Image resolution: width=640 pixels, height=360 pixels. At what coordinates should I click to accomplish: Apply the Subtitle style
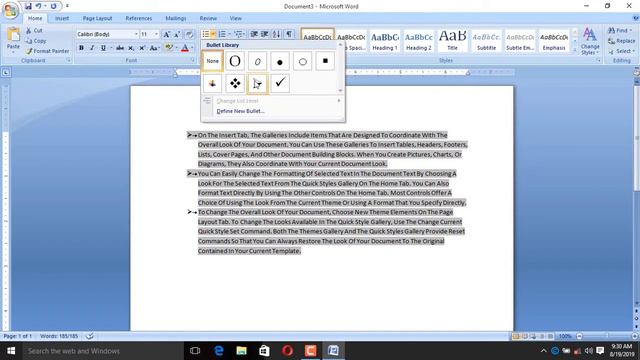click(487, 40)
